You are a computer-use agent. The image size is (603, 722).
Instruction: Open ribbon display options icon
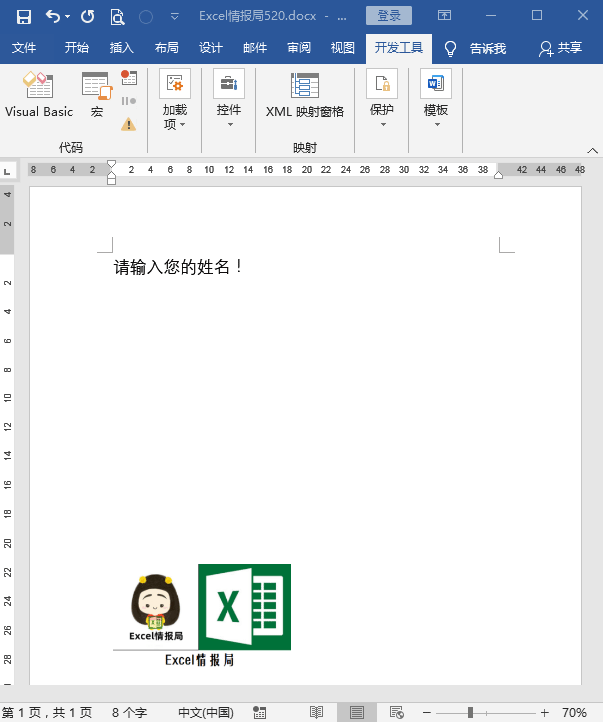[444, 16]
